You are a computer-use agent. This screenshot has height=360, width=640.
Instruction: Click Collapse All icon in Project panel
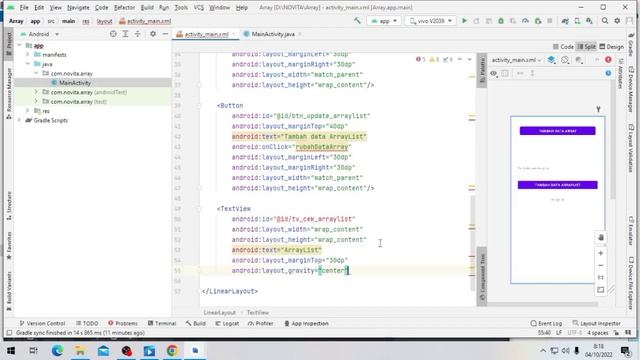(138, 34)
